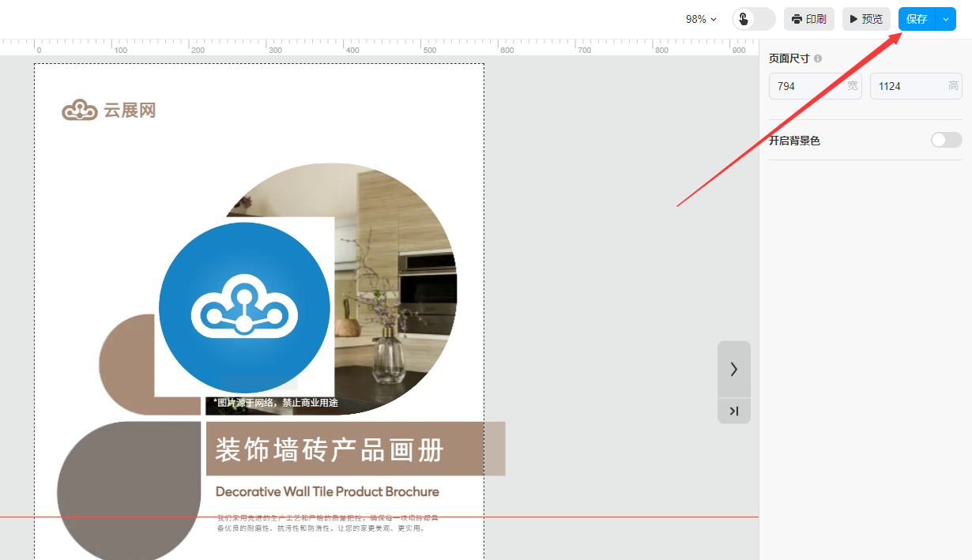Open the 98% zoom level dropdown
Image resolution: width=972 pixels, height=560 pixels.
point(701,19)
